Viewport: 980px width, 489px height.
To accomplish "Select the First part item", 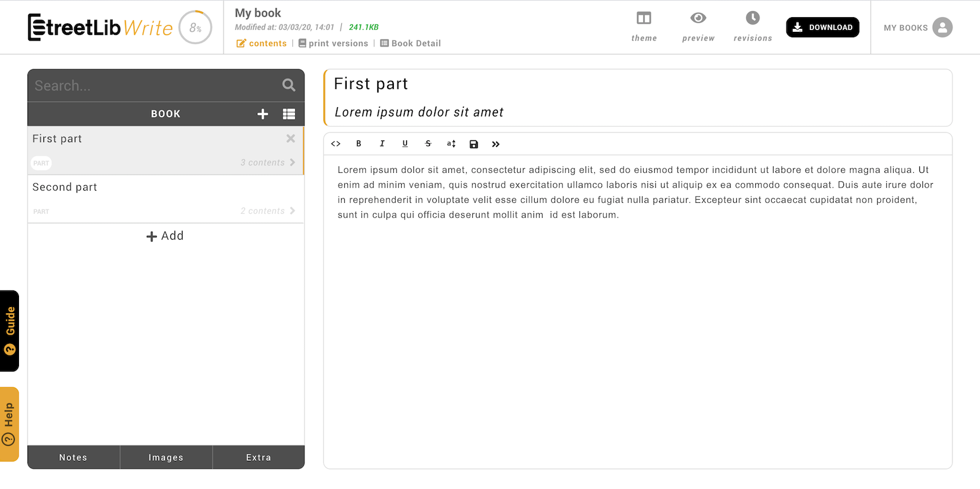I will [165, 150].
